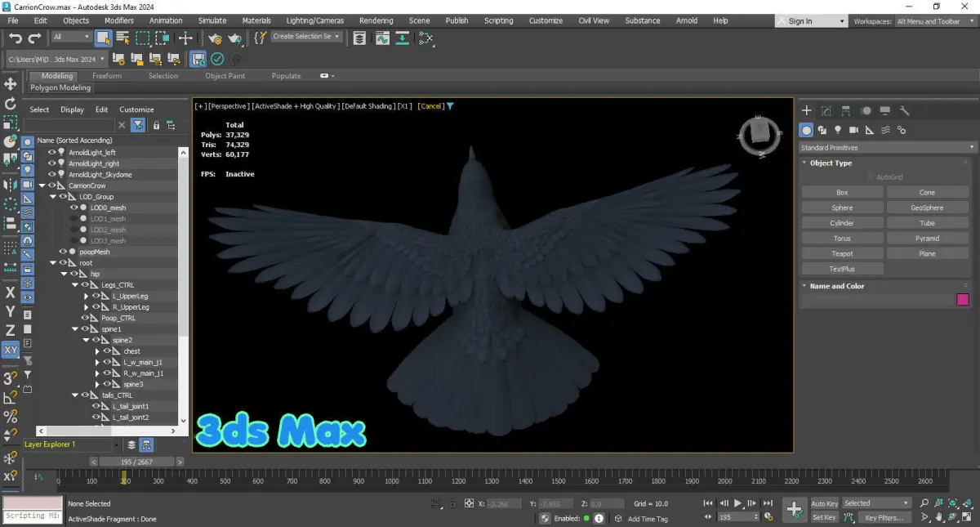Toggle the AutoGrid checkbox

coord(871,177)
